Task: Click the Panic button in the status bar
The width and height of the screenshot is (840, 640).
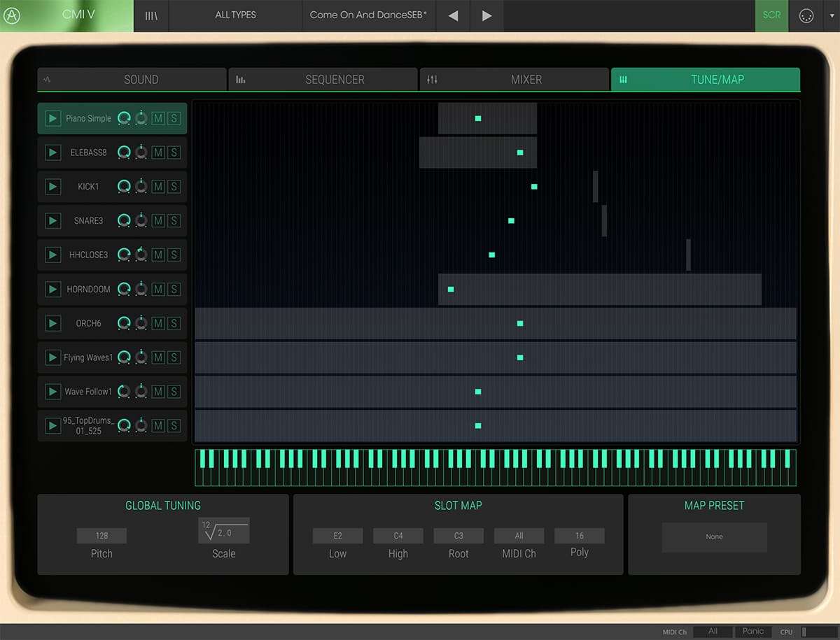Action: pyautogui.click(x=753, y=632)
